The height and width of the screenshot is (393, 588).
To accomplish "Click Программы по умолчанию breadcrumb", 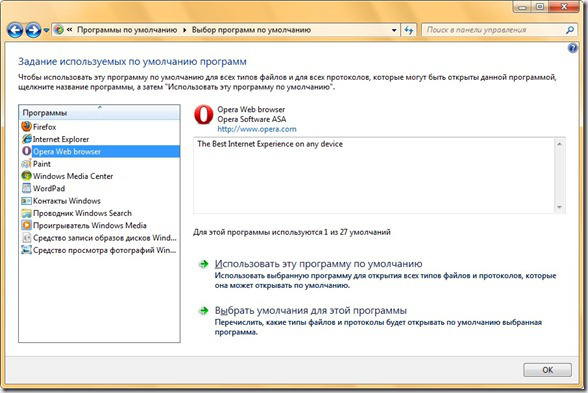I will pos(127,30).
